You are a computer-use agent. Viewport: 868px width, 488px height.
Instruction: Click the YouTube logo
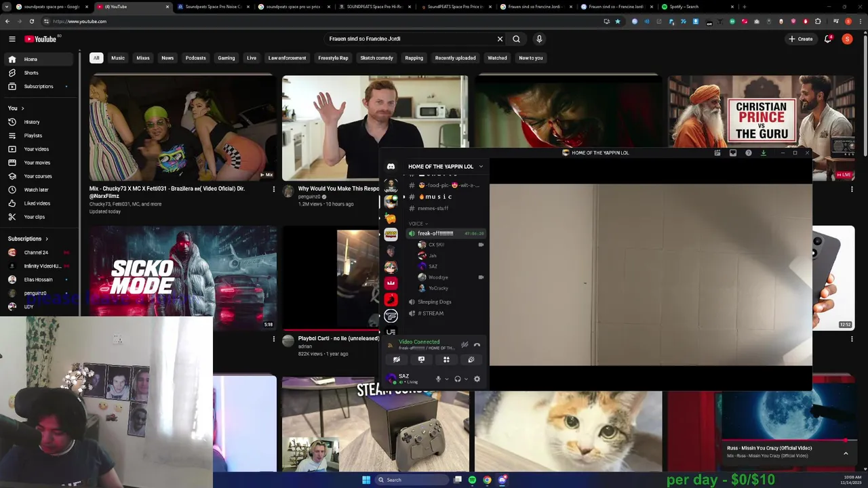tap(41, 39)
